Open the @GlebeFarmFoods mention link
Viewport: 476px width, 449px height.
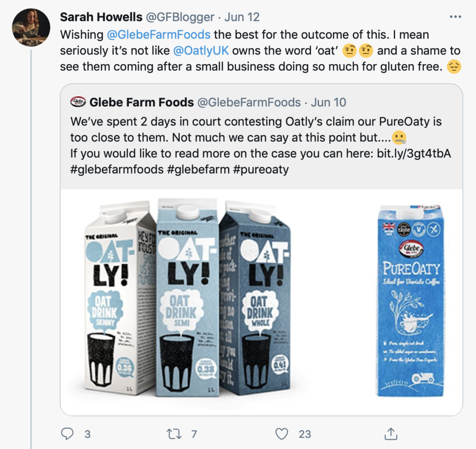[x=159, y=34]
